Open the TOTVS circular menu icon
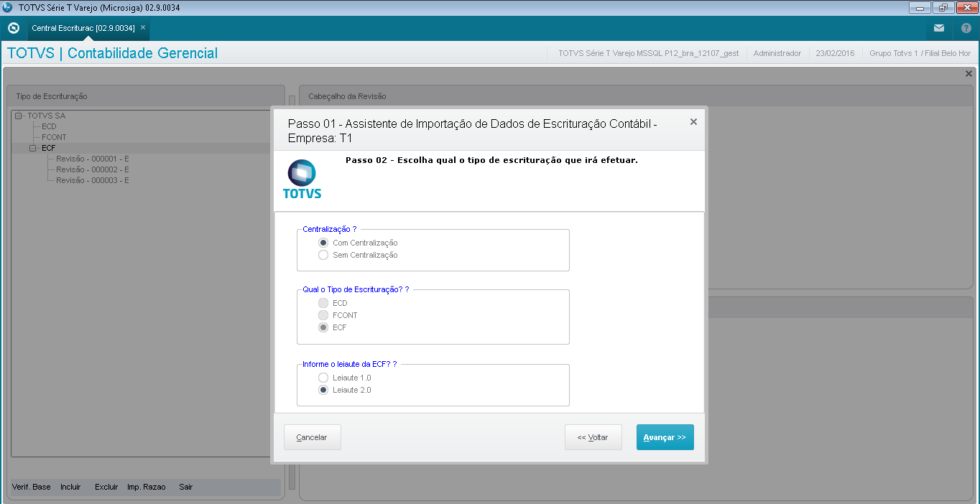Viewport: 980px width, 504px height. (x=13, y=28)
